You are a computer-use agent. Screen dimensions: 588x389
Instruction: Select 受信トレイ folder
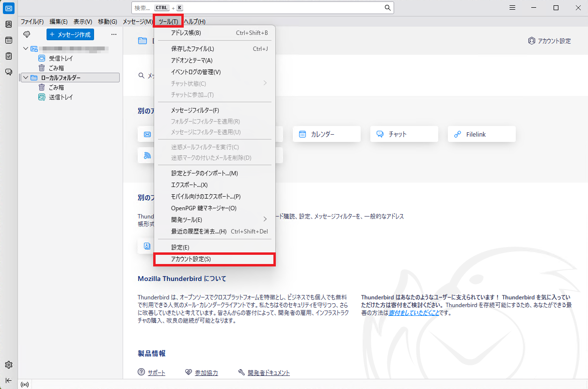(61, 58)
